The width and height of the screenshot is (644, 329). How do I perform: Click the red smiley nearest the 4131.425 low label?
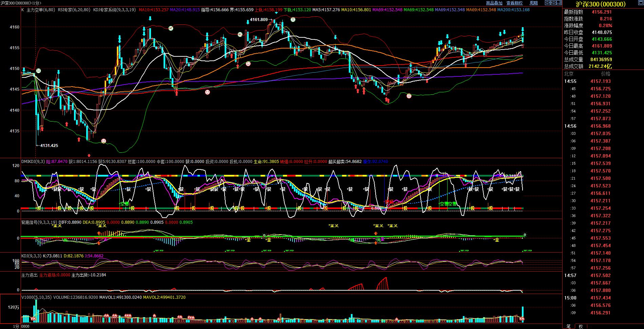[103, 141]
